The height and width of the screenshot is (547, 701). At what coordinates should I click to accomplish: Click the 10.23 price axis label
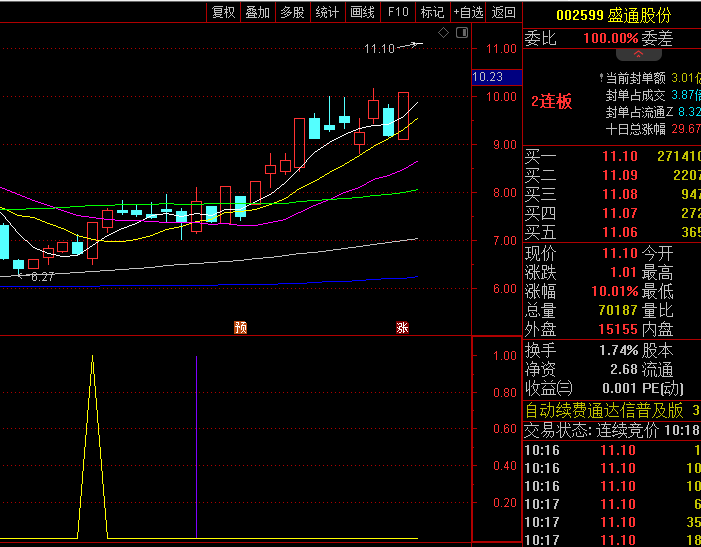coord(497,77)
